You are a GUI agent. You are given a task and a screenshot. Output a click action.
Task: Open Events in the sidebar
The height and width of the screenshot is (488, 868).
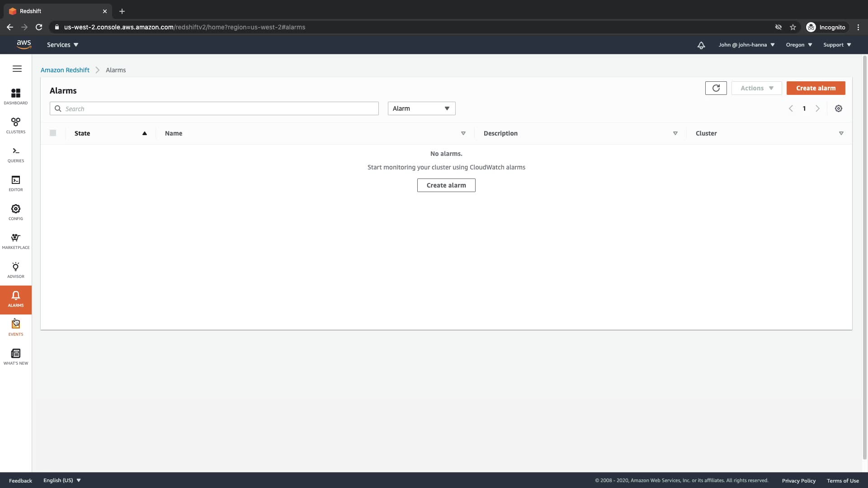(16, 328)
